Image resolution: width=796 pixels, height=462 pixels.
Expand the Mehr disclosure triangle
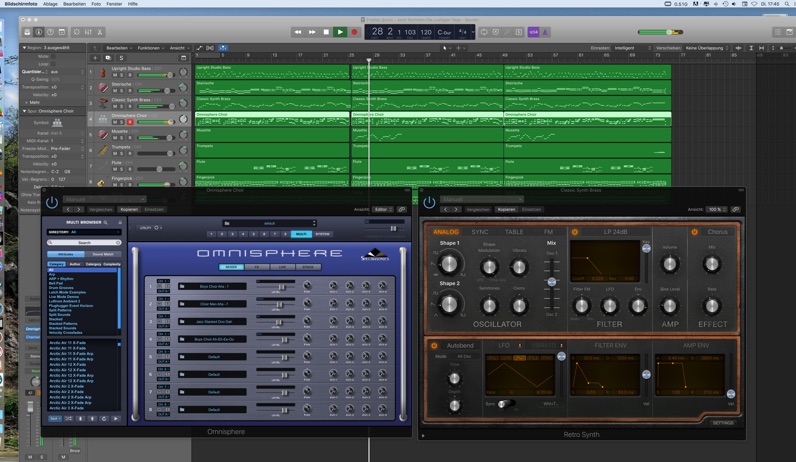point(27,103)
